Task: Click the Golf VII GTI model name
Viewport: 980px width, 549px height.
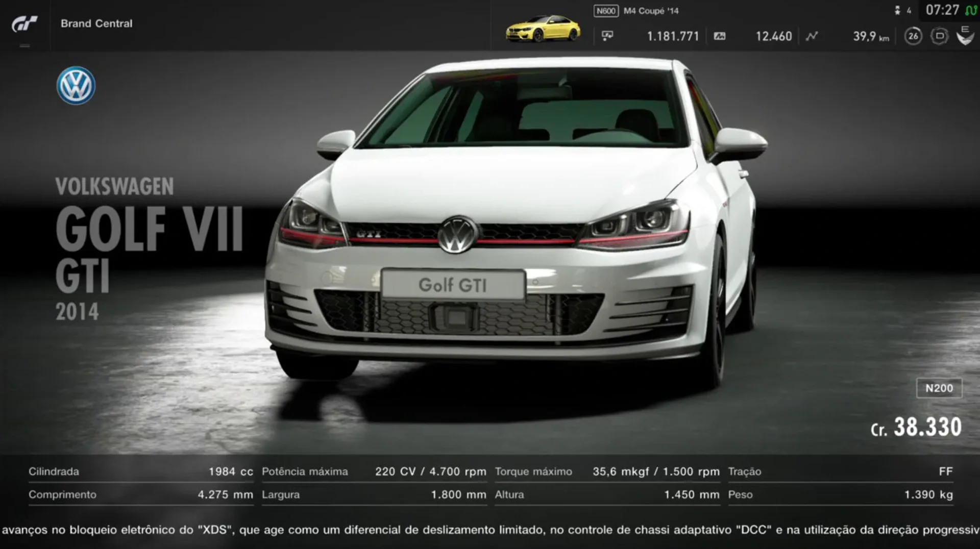Action: click(x=148, y=250)
